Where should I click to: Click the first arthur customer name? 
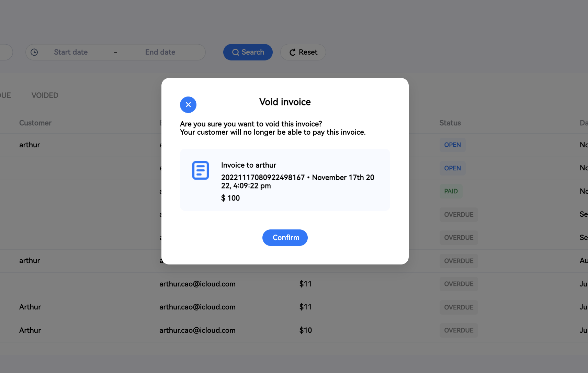click(x=30, y=145)
